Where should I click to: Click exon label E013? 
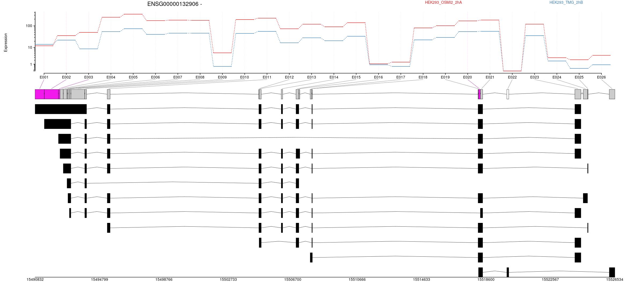tap(312, 77)
